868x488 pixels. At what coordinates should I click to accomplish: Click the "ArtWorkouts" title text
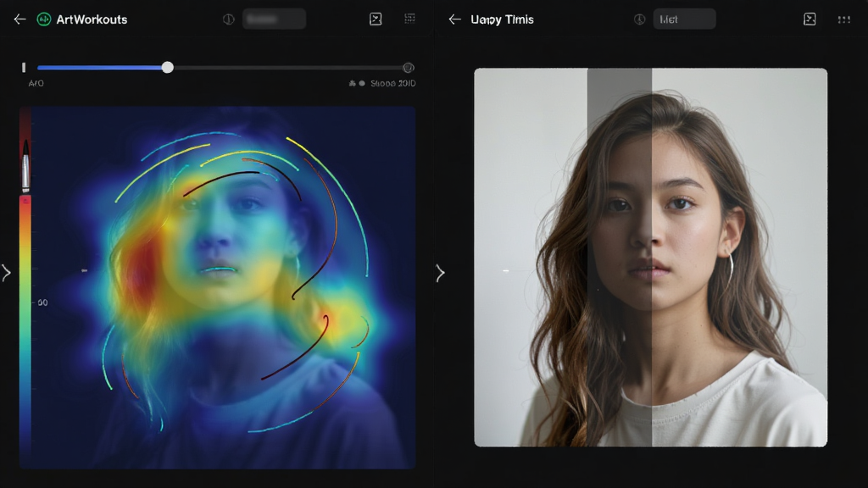92,19
